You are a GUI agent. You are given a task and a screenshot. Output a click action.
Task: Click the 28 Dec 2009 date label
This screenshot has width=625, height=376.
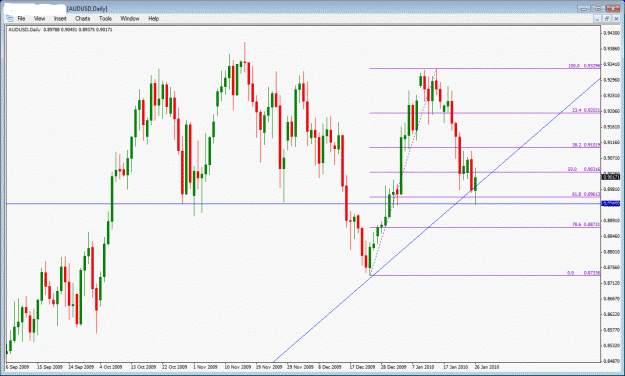point(394,367)
